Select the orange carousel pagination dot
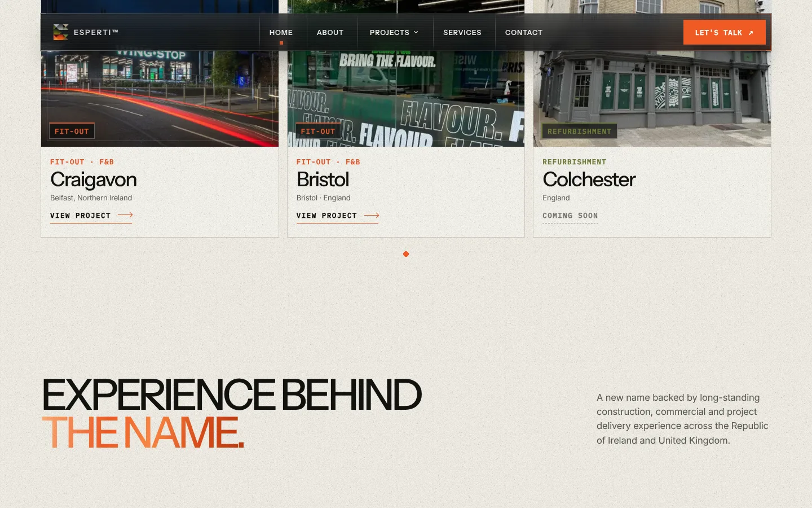Image resolution: width=812 pixels, height=508 pixels. click(x=406, y=254)
